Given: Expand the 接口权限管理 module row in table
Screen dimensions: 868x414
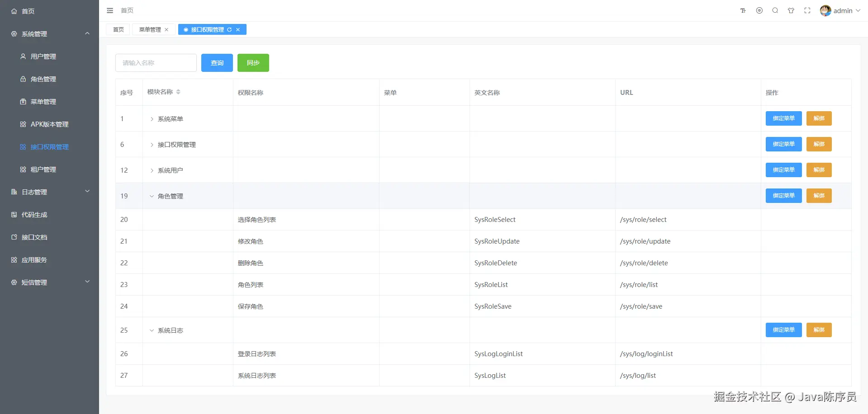Looking at the screenshot, I should pos(152,145).
